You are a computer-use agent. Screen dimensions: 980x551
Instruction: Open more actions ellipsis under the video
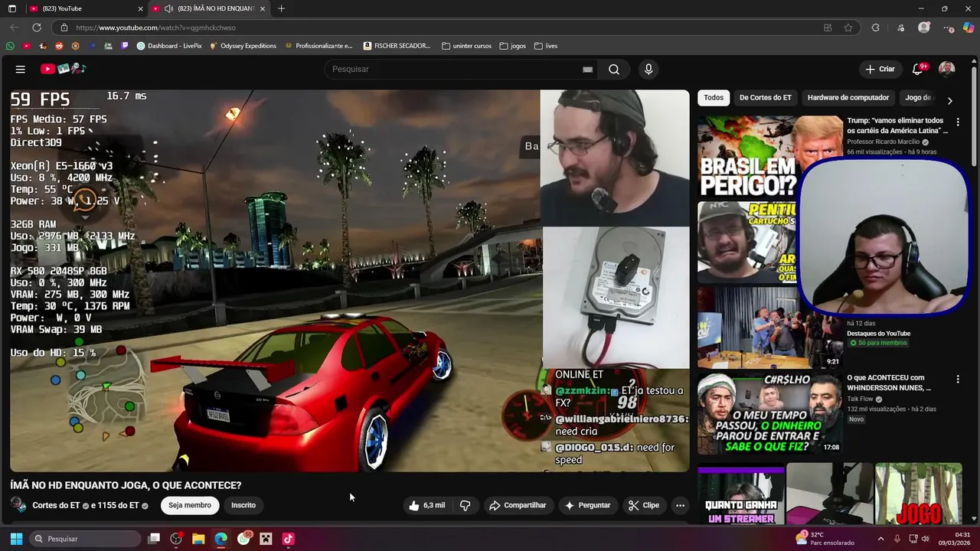click(680, 505)
